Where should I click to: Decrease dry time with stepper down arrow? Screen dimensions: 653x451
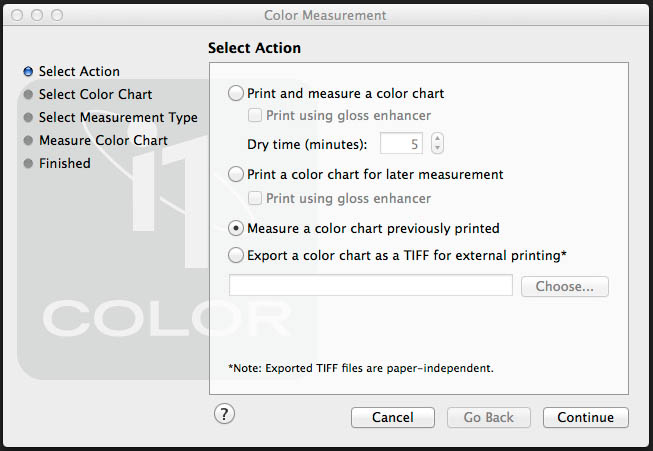tap(437, 148)
